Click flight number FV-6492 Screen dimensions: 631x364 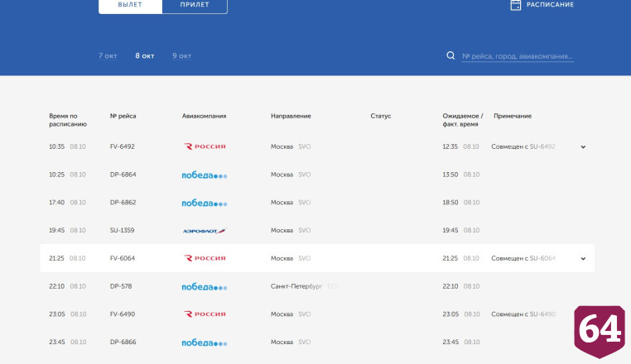(x=123, y=146)
